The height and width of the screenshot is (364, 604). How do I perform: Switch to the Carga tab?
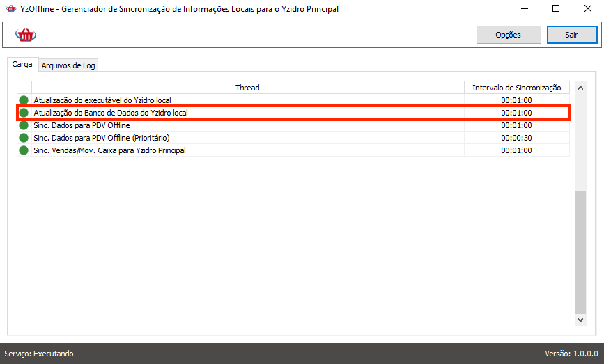coord(22,64)
